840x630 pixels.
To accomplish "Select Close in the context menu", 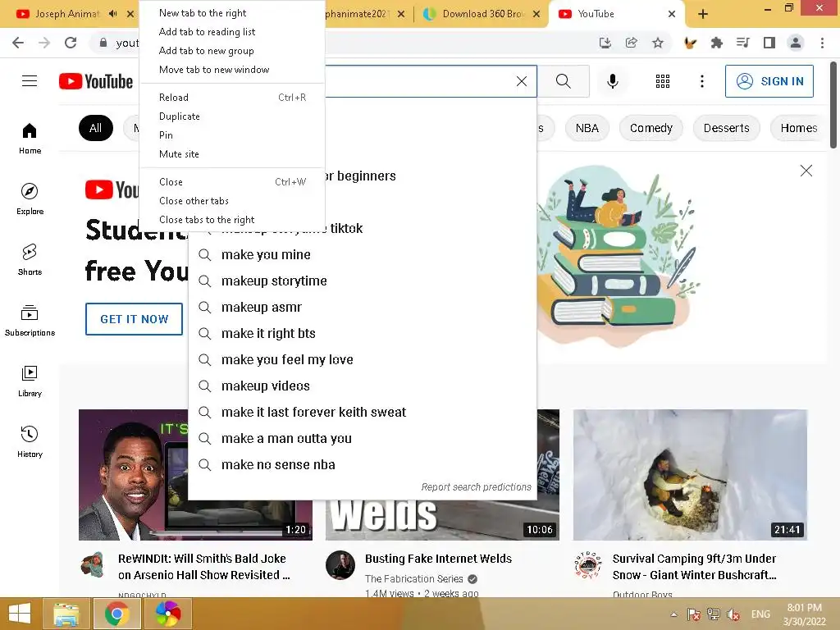I will (x=231, y=182).
